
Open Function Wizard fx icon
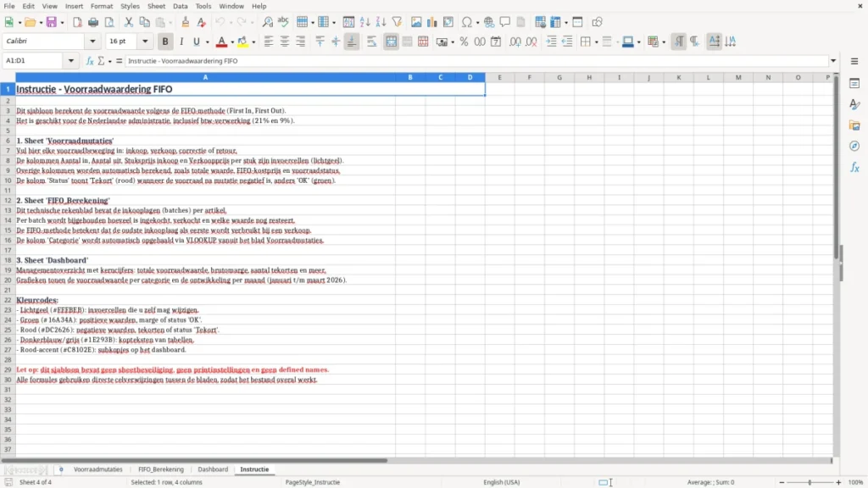coord(90,61)
